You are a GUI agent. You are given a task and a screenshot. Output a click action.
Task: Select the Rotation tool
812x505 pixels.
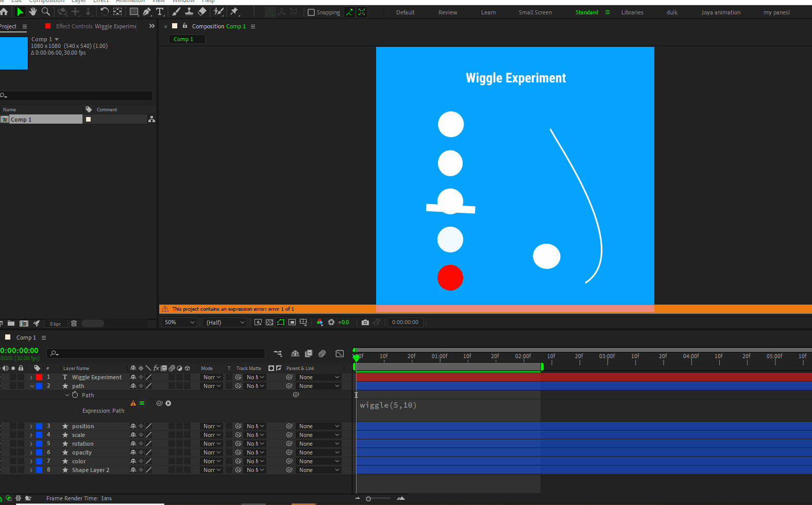coord(105,12)
